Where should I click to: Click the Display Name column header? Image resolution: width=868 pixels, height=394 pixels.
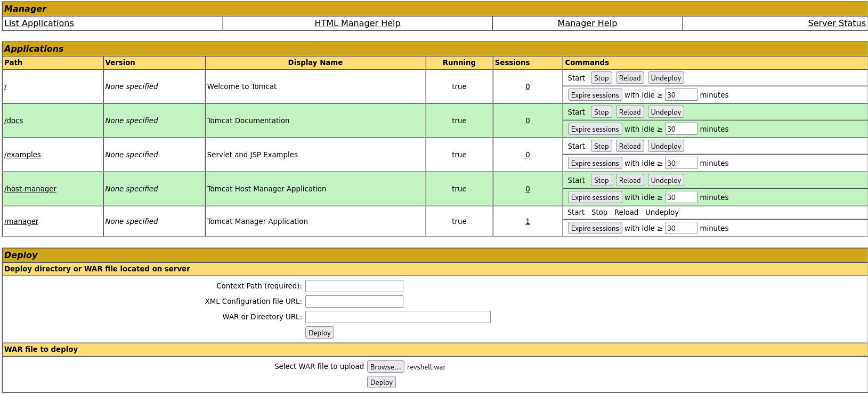315,62
